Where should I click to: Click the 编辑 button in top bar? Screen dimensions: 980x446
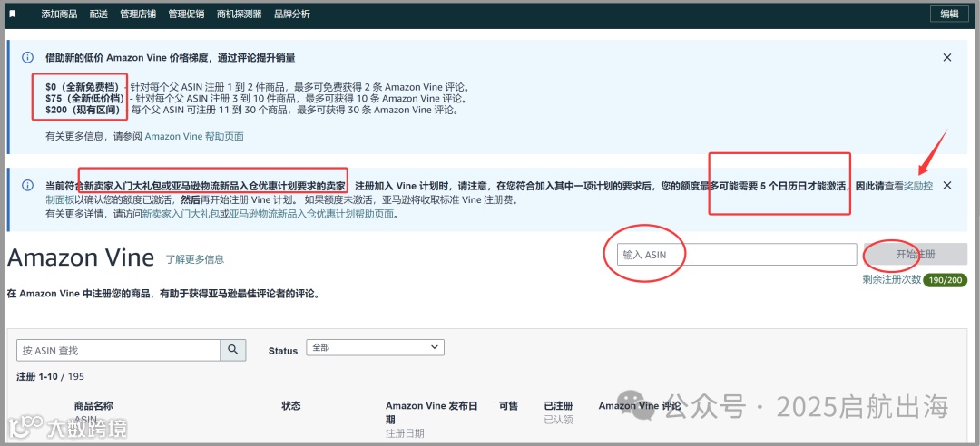tap(949, 14)
